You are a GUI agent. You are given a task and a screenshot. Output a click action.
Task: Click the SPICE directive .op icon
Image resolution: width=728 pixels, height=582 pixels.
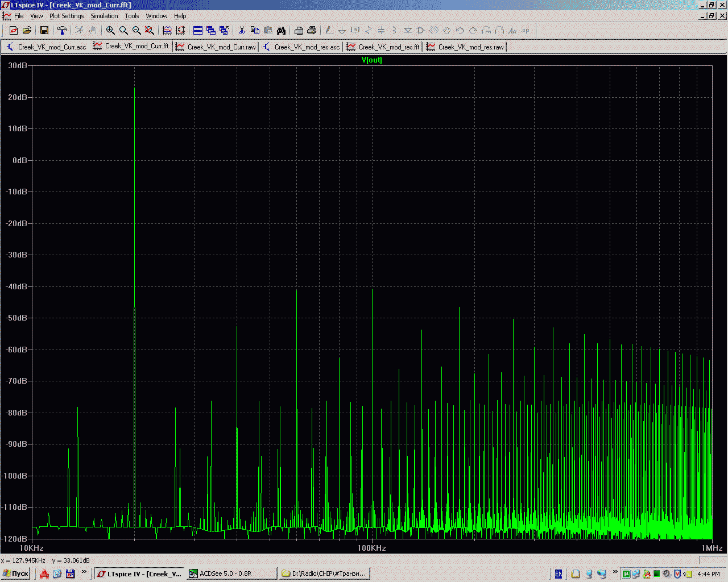[x=526, y=30]
